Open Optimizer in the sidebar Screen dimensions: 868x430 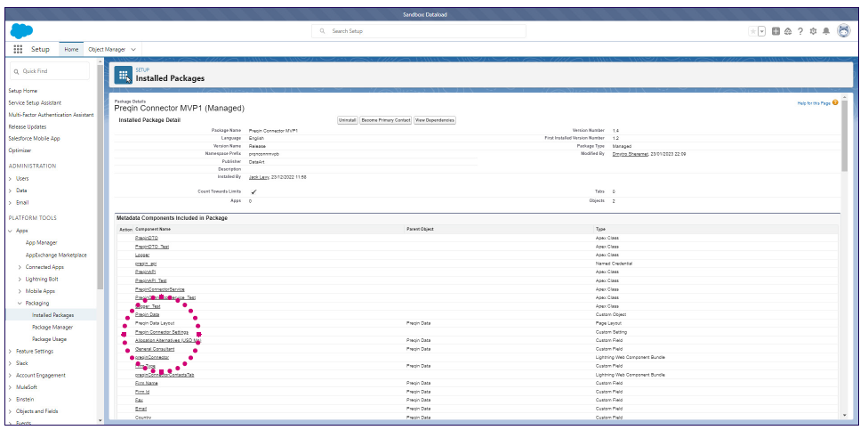point(20,150)
